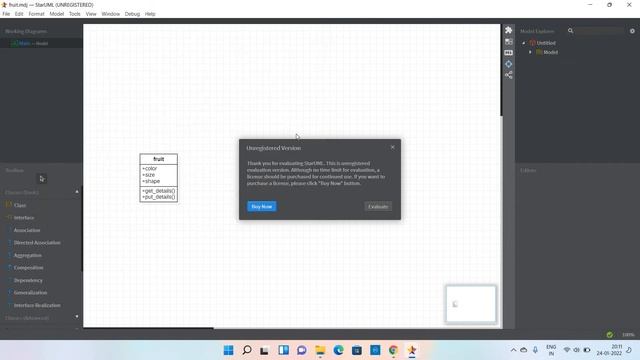
Task: Open the Extension Manager puzzle icon
Action: (x=508, y=30)
